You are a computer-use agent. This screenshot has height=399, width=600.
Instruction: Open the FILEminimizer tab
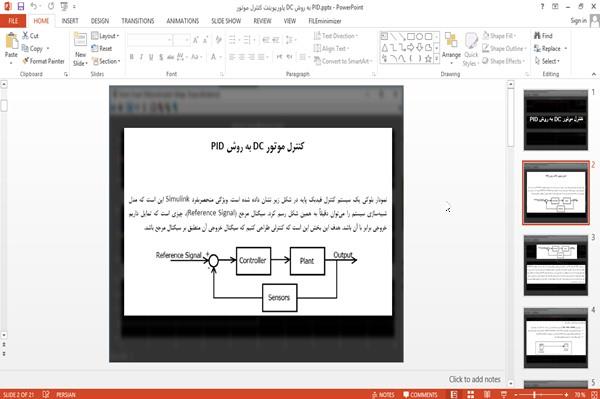tap(324, 21)
